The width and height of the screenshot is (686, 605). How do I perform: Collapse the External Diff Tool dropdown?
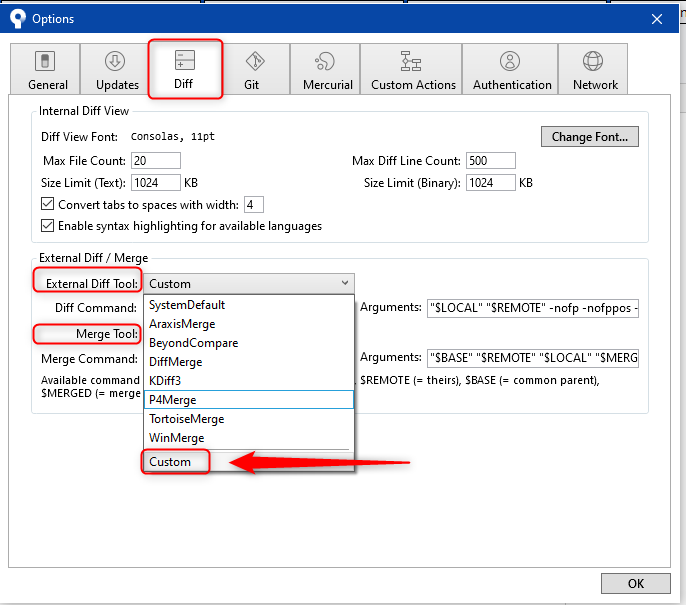(345, 283)
